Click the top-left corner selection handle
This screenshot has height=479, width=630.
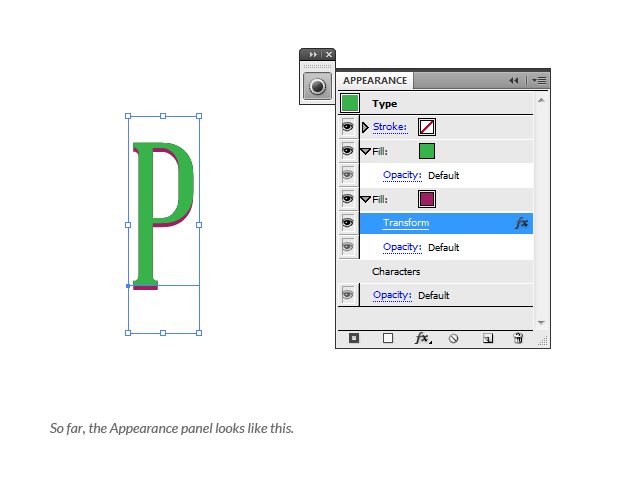(x=128, y=116)
